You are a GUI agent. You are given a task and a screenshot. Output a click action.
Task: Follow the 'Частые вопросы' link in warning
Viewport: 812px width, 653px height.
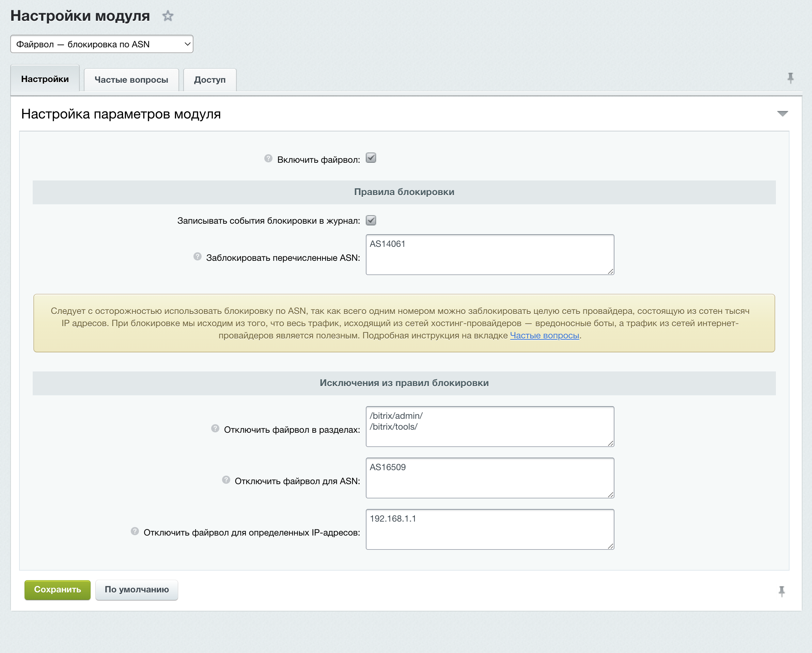tap(544, 335)
